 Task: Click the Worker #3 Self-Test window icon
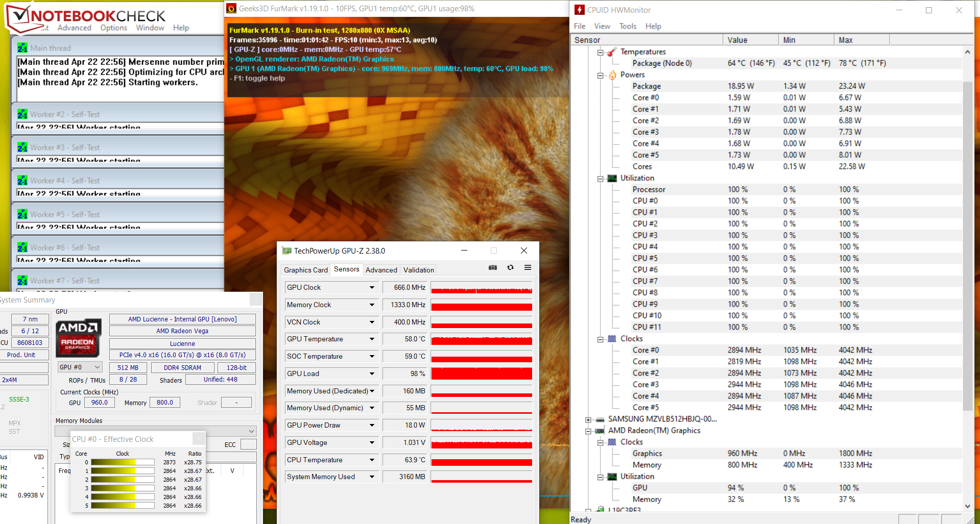coord(22,147)
